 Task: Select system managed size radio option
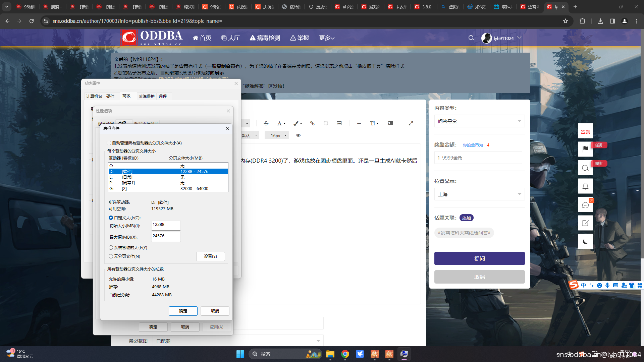[x=111, y=248]
